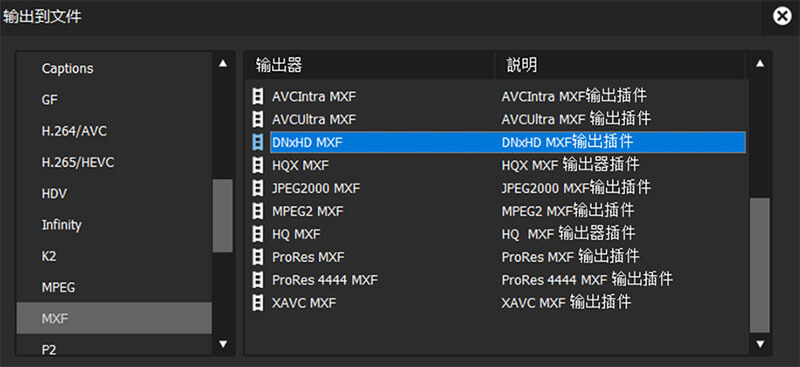Click the description 'AVCUltra MXF 输出插件'
This screenshot has width=800, height=367.
point(576,119)
